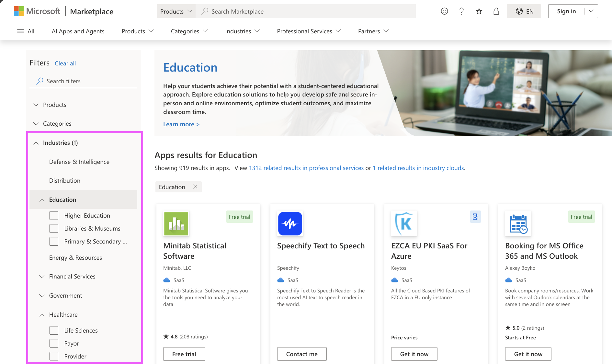Screen dimensions: 612x364
Task: Open Speechify Text to Speech title
Action: point(321,246)
